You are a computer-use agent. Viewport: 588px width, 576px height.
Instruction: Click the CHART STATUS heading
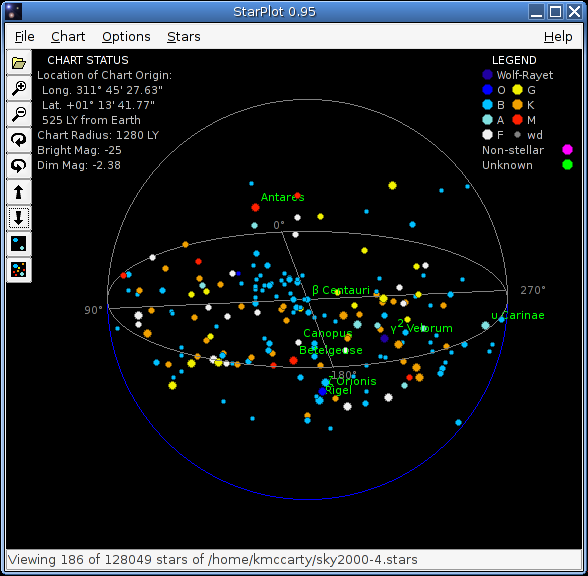pos(88,60)
